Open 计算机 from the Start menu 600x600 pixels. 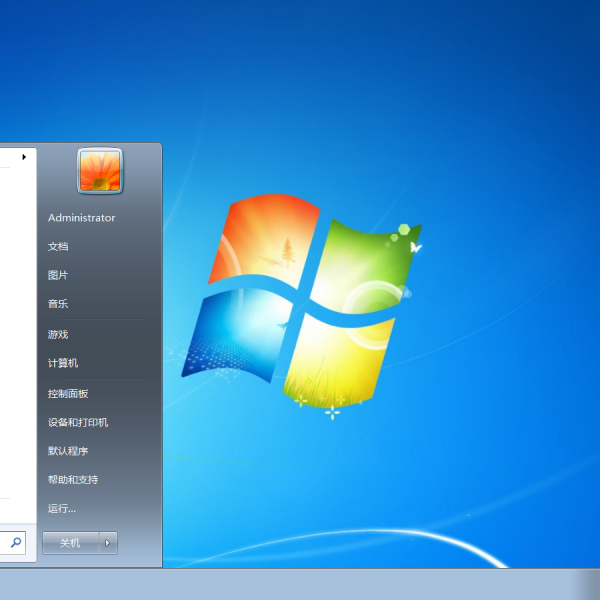(63, 363)
